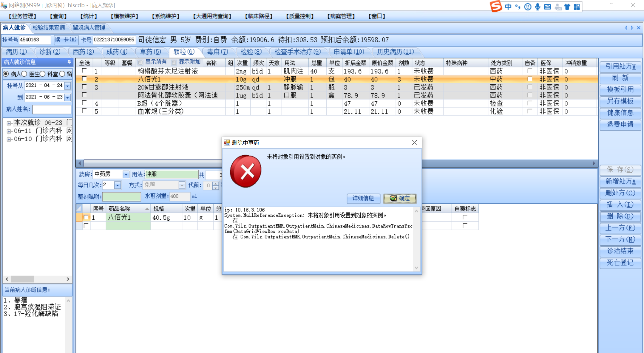Click the 确定 button in the dialog

point(400,198)
